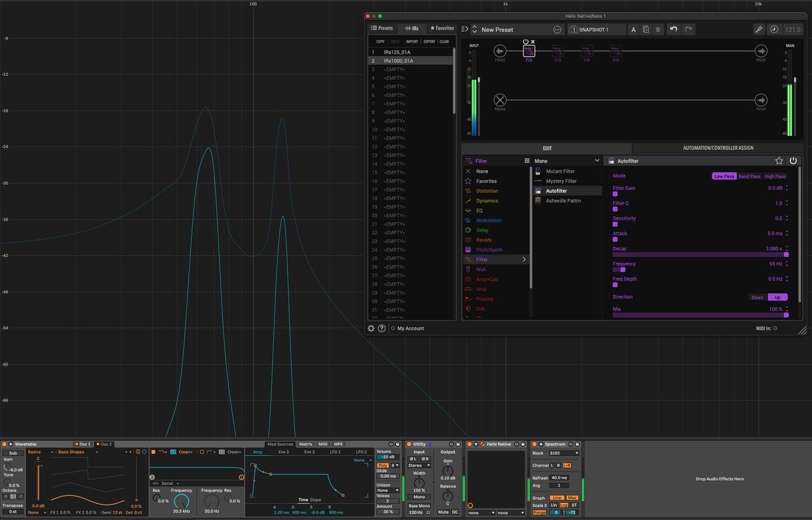The height and width of the screenshot is (520, 812).
Task: Click the input Host block on the upper path
Action: [500, 51]
